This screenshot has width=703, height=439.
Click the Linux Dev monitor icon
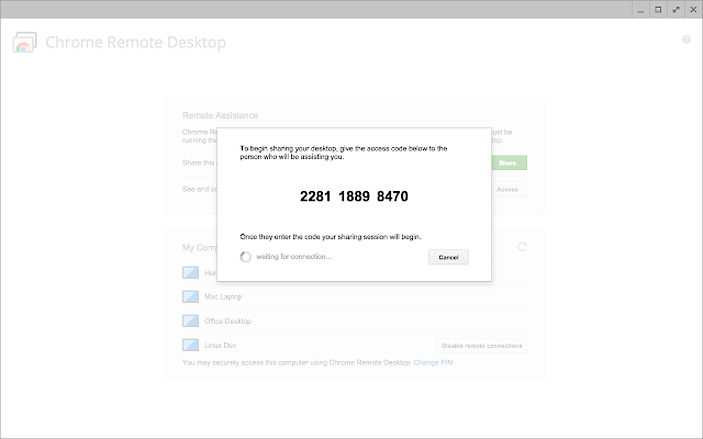(192, 345)
